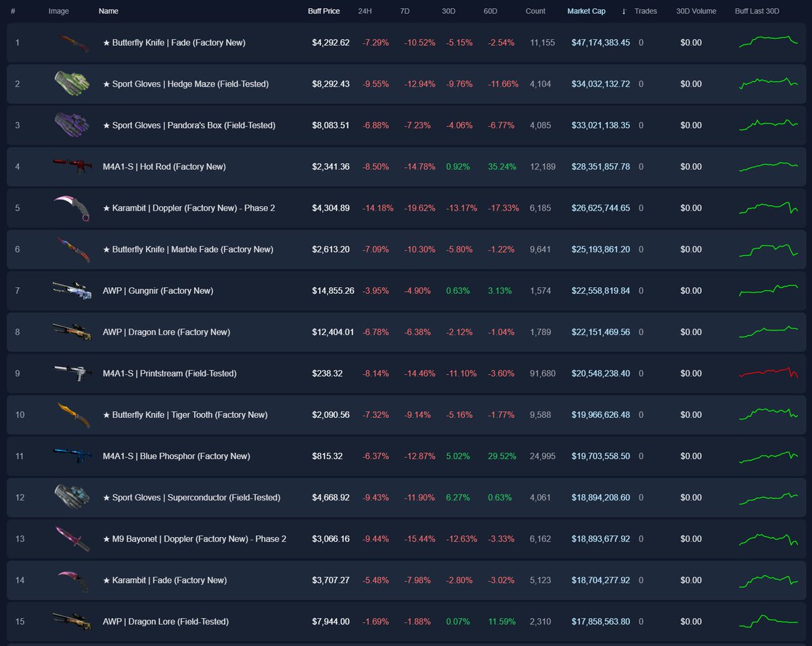View Butterfly Knife Fade 30D sparkline chart

[x=769, y=41]
